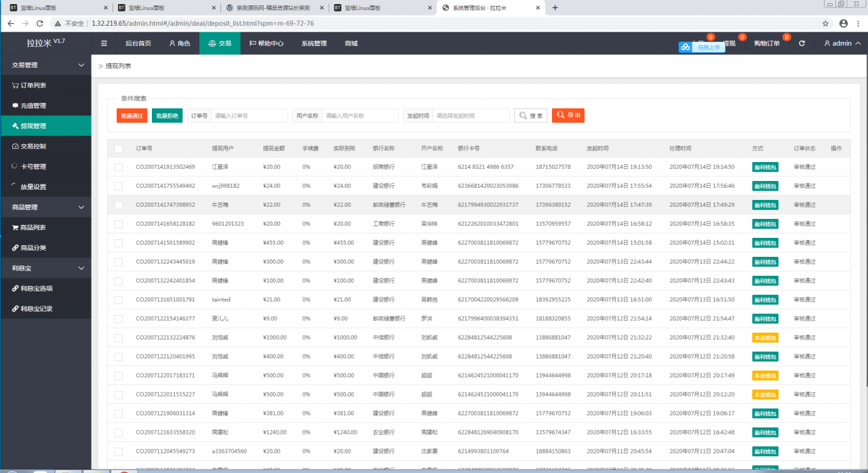Check the row for order CO2007141747398952

pos(119,205)
